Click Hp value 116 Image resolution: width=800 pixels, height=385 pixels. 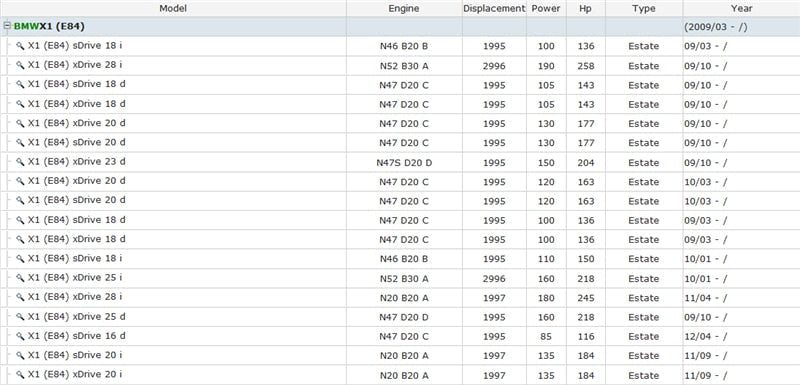coord(586,337)
